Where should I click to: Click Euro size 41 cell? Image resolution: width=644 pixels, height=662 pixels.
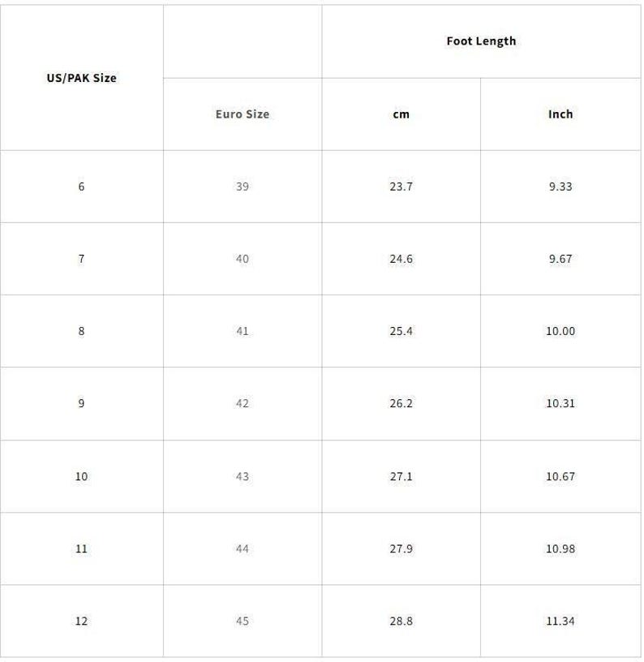pyautogui.click(x=243, y=331)
